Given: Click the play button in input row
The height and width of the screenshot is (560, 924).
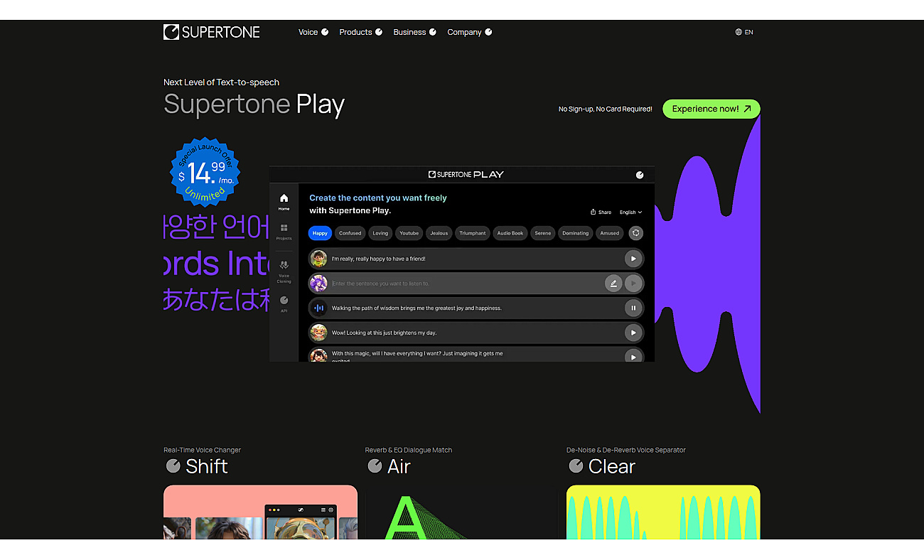Looking at the screenshot, I should pyautogui.click(x=633, y=284).
